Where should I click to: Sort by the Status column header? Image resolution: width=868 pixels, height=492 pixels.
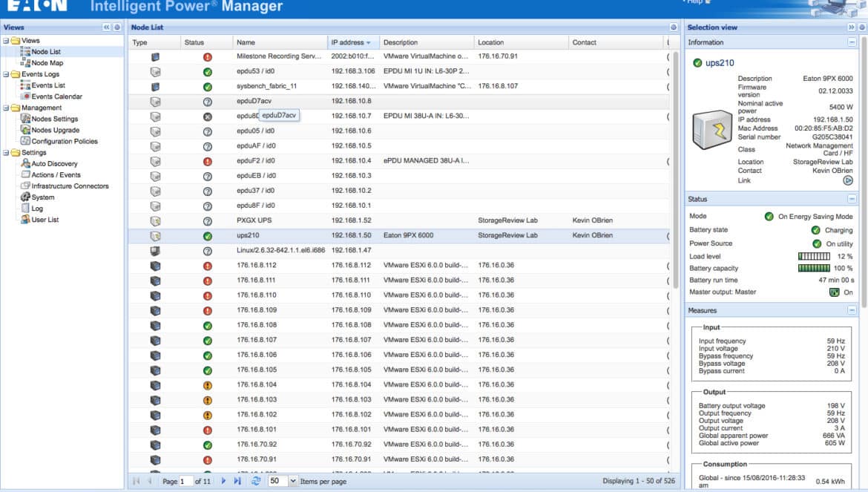coord(206,42)
